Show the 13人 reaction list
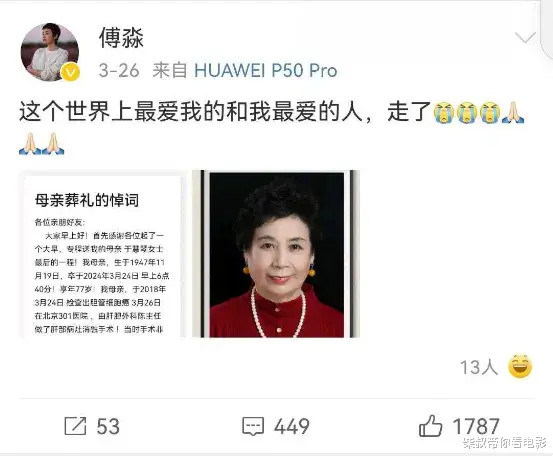Viewport: 553px width, 456px height. (479, 367)
